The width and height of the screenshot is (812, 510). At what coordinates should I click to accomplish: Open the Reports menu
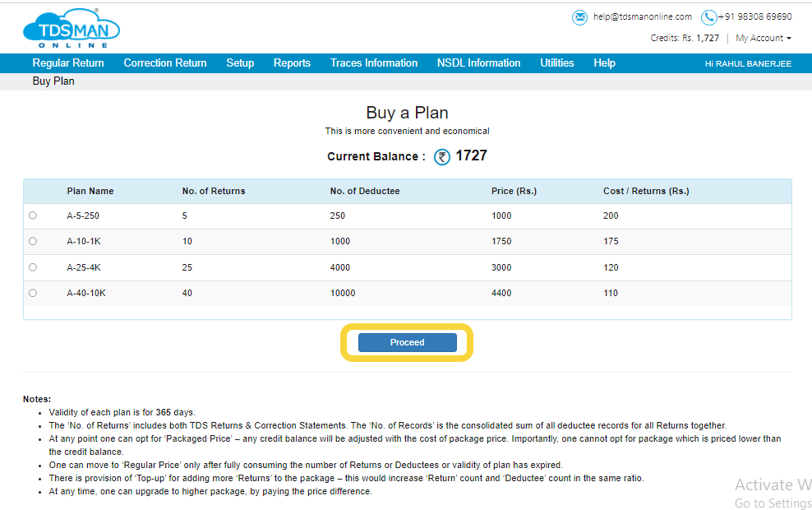click(x=292, y=63)
